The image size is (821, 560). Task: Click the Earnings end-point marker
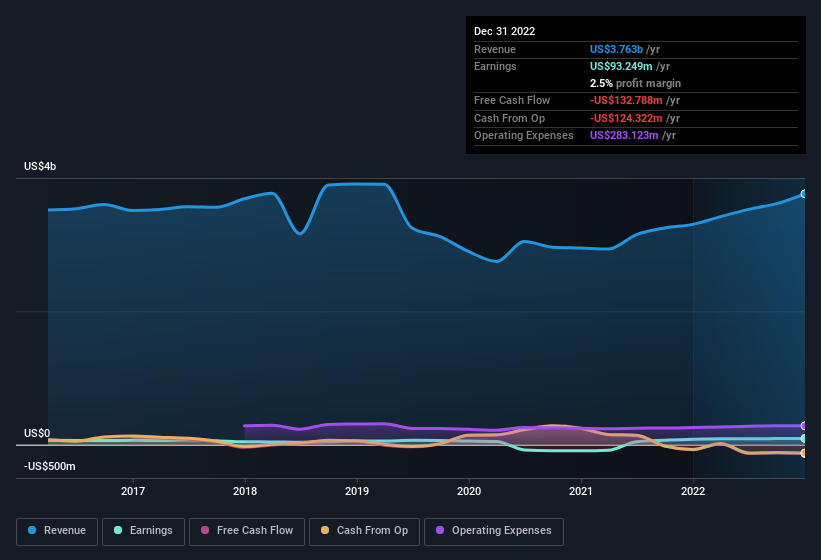pyautogui.click(x=804, y=439)
